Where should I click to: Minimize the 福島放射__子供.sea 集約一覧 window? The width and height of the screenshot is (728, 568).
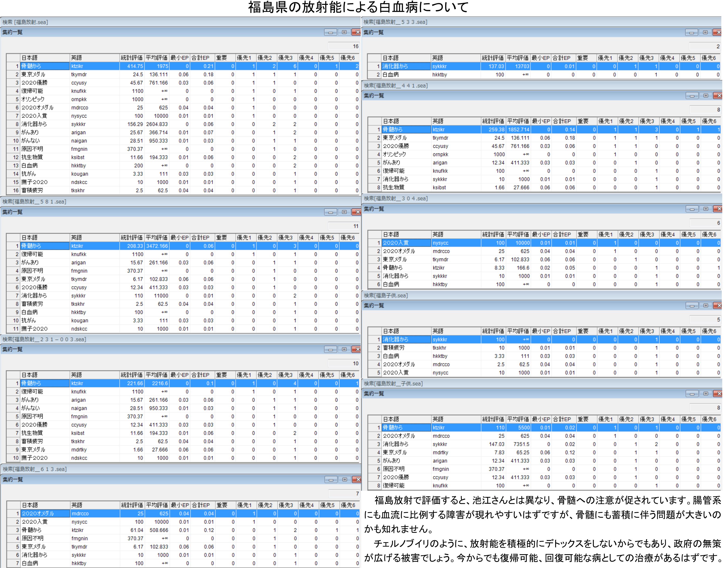click(x=692, y=394)
